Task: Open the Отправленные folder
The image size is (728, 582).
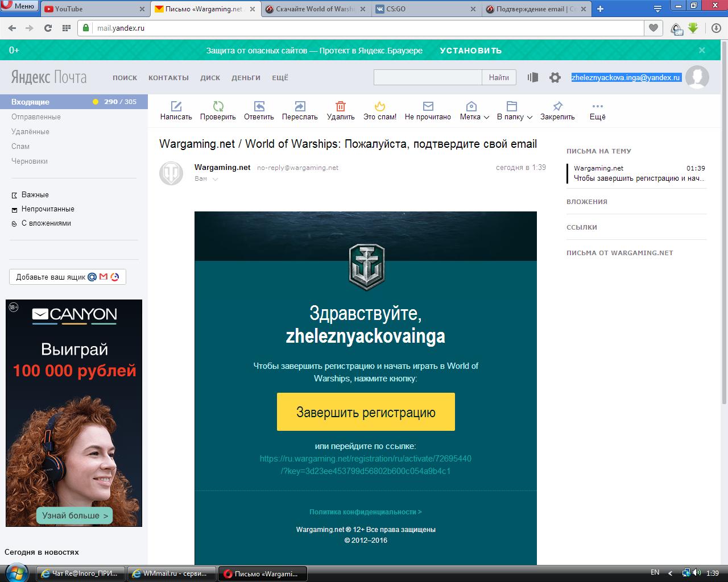Action: coord(36,117)
